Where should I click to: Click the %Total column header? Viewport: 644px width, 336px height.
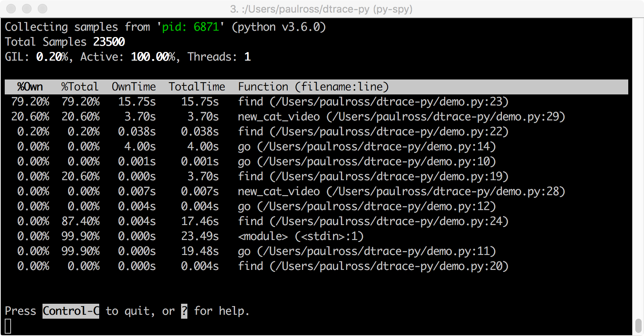point(80,87)
